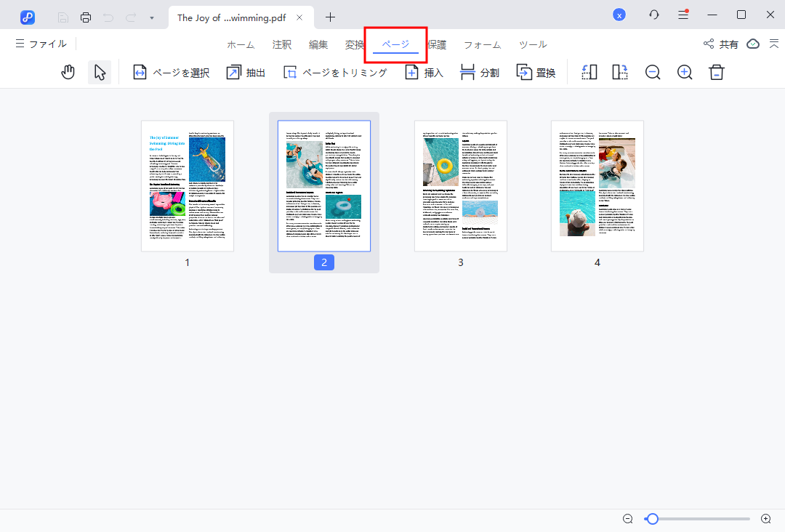
Task: Click the zoom in magnifier in toolbar
Action: point(685,73)
